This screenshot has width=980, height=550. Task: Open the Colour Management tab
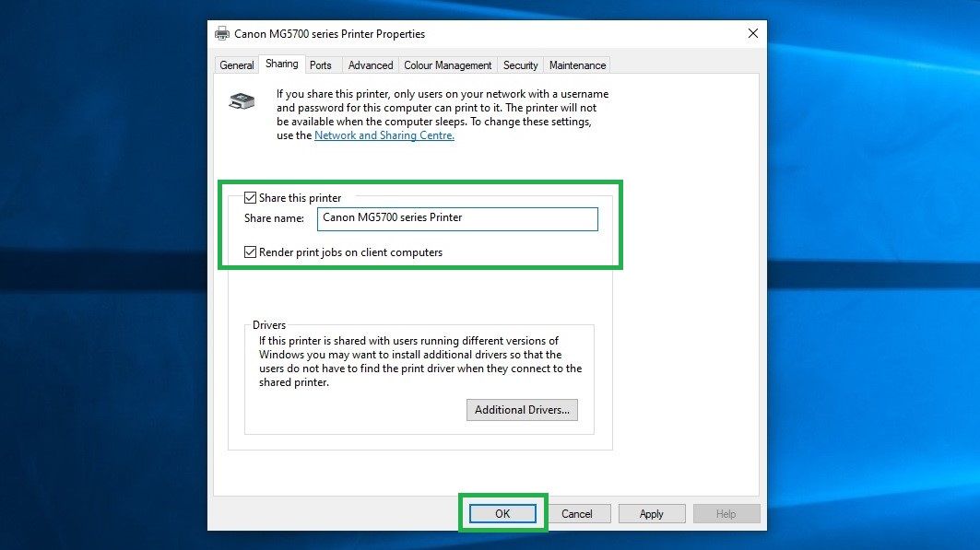(x=448, y=64)
